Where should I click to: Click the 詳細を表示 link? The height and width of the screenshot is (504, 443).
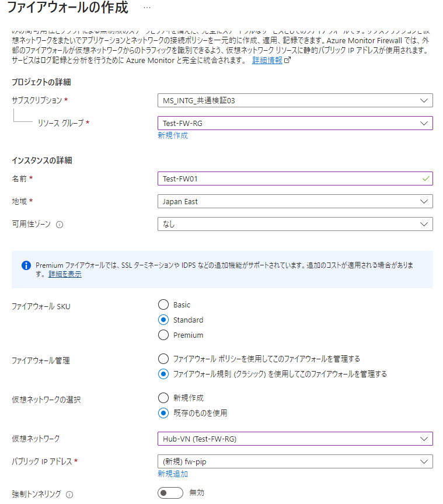65,274
